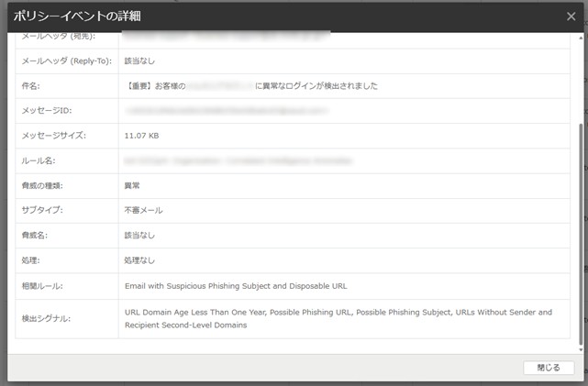This screenshot has height=386, width=588.
Task: Select the 件名 subject text value
Action: click(250, 86)
